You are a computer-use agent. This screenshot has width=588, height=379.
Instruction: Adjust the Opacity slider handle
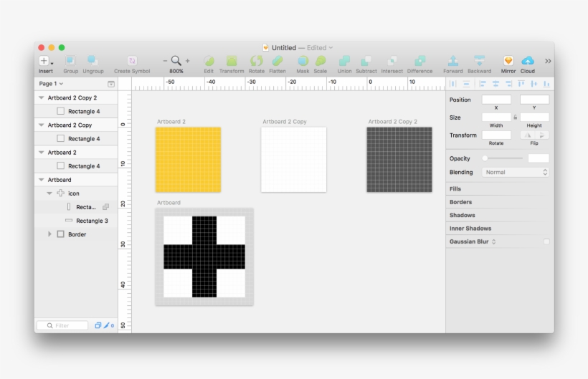coord(485,158)
